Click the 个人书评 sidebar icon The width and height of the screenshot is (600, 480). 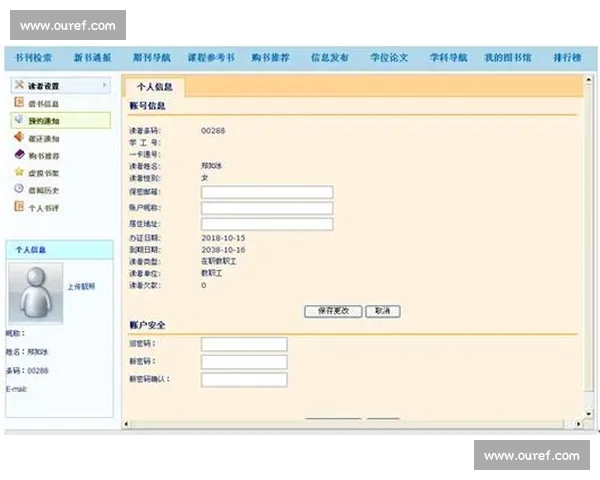point(19,206)
